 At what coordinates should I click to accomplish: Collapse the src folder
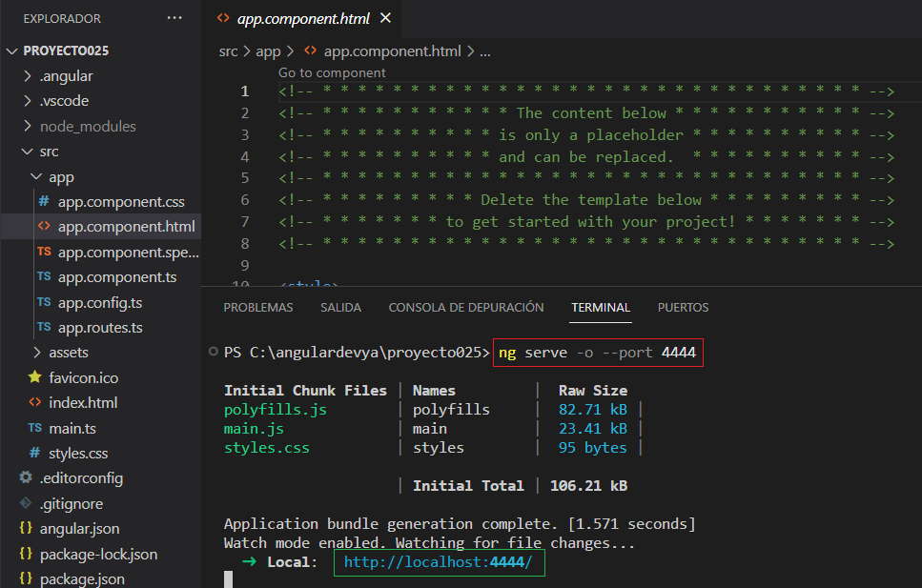[x=27, y=152]
